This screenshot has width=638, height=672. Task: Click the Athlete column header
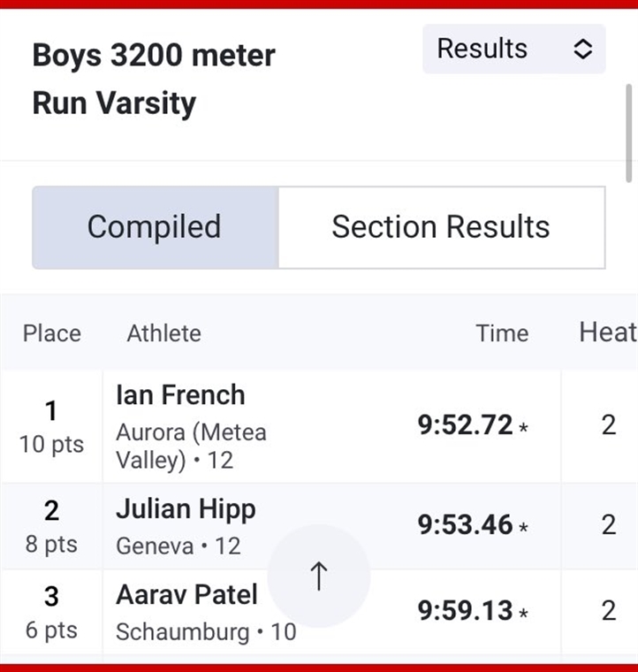[164, 333]
